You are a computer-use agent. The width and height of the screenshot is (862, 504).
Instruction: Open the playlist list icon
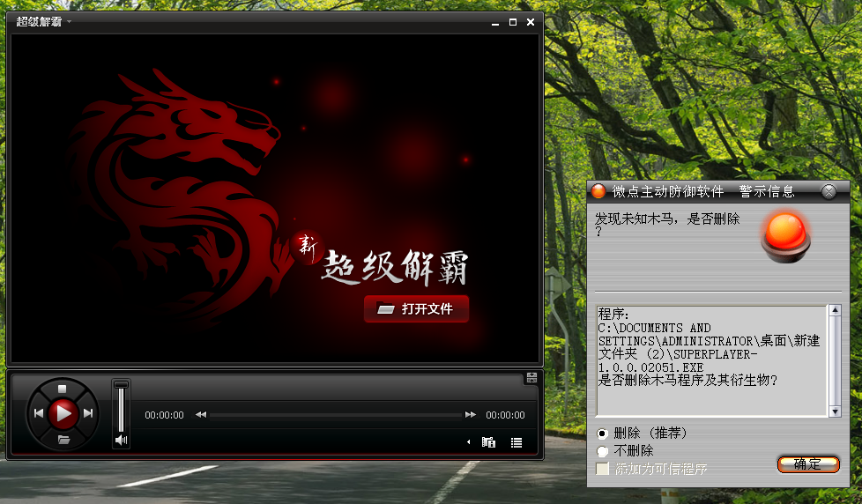point(516,442)
